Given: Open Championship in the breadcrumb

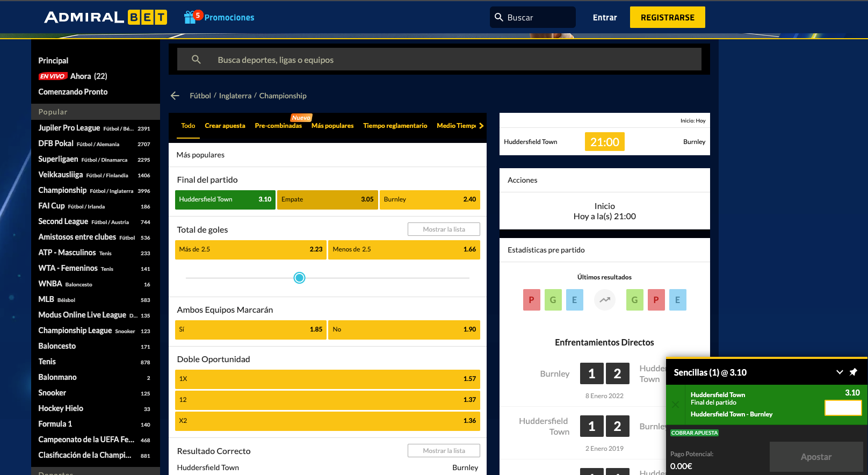Looking at the screenshot, I should click(x=283, y=96).
